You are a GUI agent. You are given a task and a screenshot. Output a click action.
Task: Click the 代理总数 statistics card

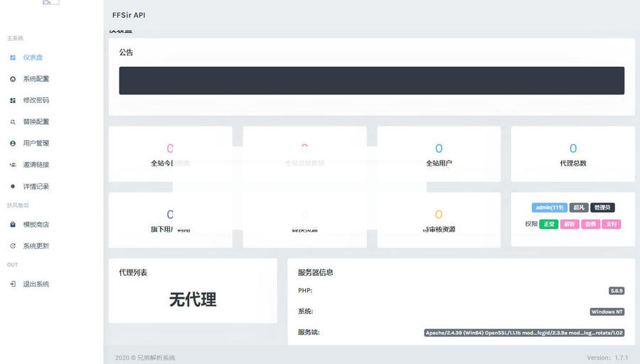572,154
